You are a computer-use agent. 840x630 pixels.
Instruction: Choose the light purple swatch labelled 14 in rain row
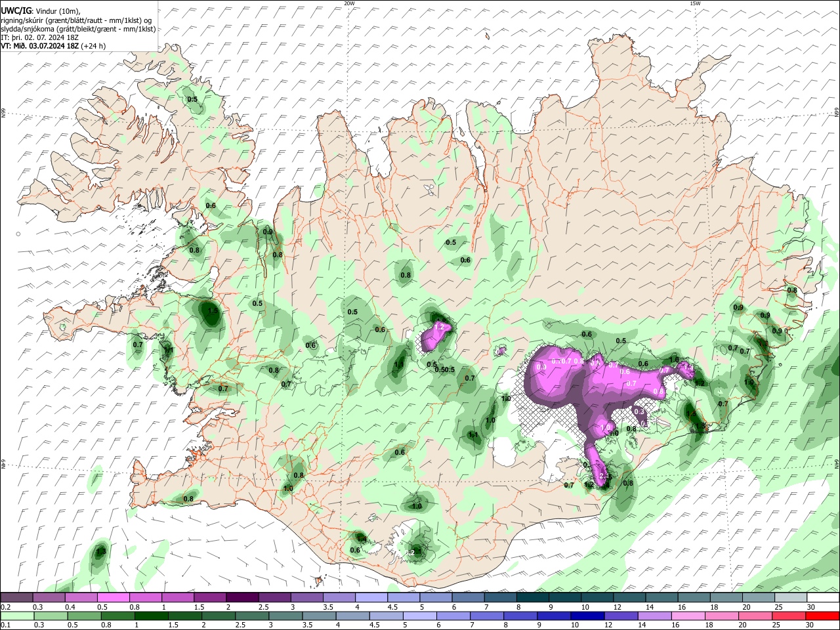pos(656,616)
